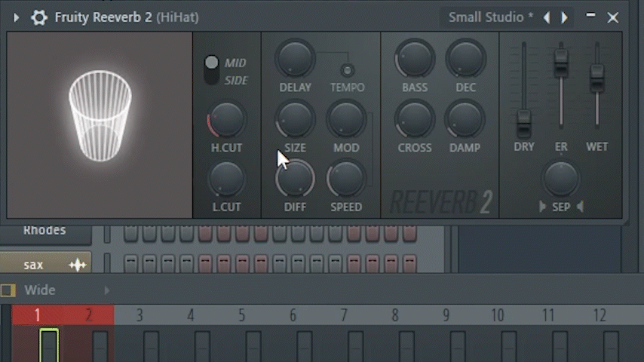Select mixer insert 6
The height and width of the screenshot is (362, 644).
[293, 315]
